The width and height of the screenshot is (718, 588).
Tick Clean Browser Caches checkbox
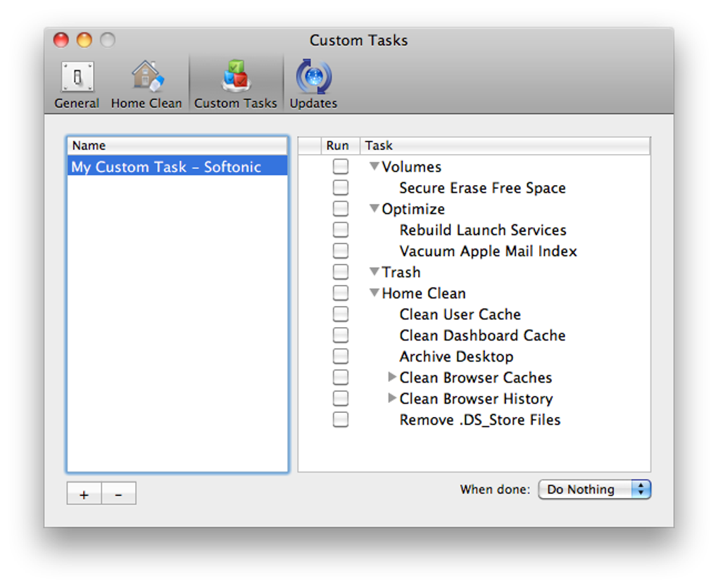(340, 377)
